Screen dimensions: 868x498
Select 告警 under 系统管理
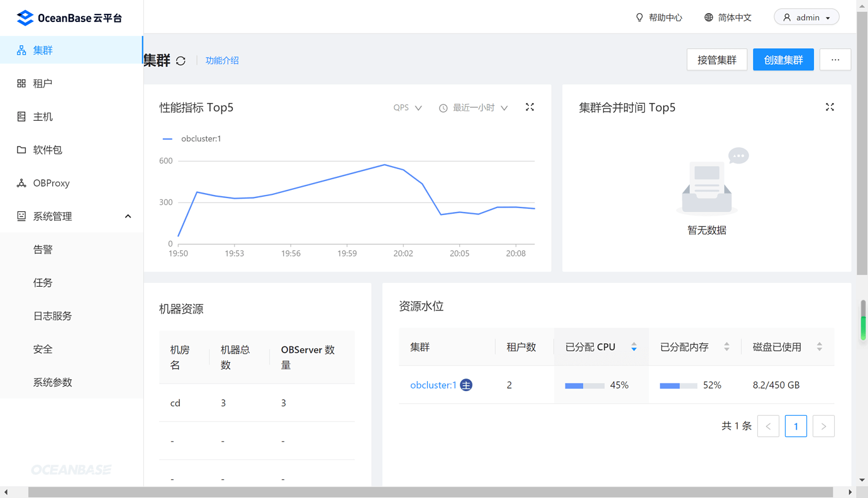pyautogui.click(x=43, y=249)
